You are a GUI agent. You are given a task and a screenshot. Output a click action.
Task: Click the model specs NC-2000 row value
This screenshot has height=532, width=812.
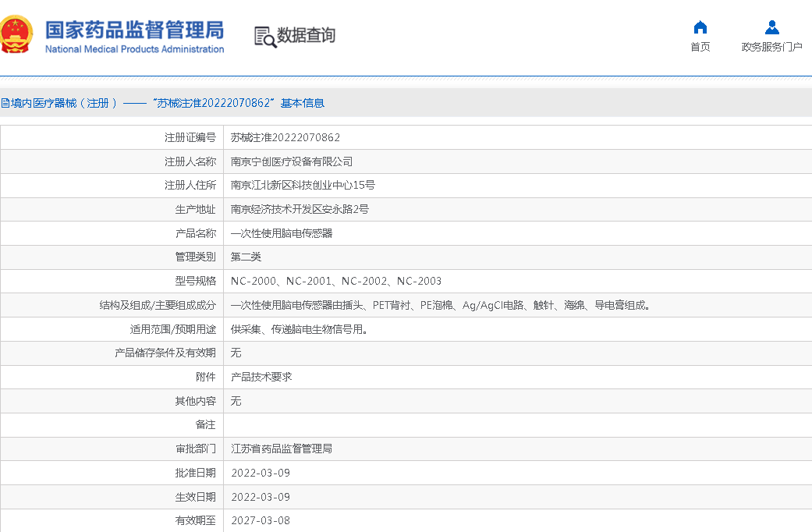(336, 281)
